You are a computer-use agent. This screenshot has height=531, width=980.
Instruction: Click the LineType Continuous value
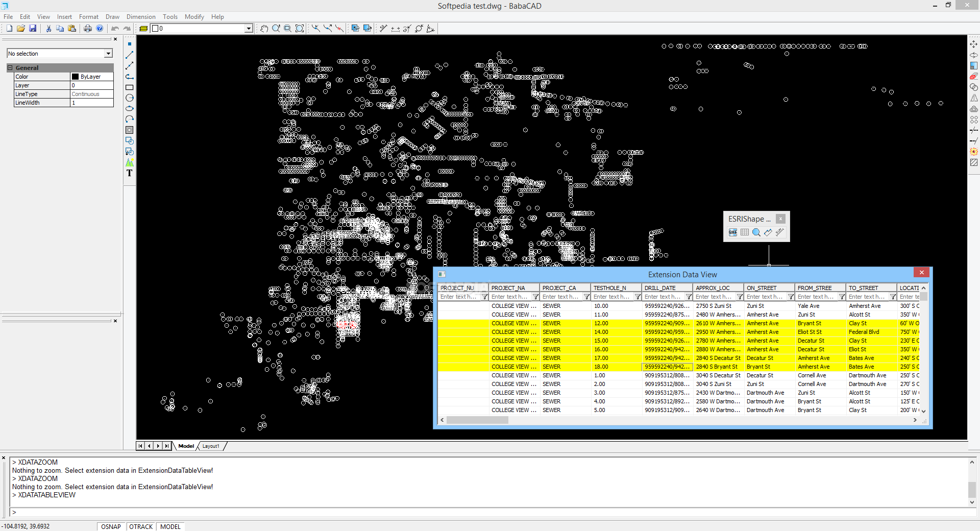[x=92, y=94]
